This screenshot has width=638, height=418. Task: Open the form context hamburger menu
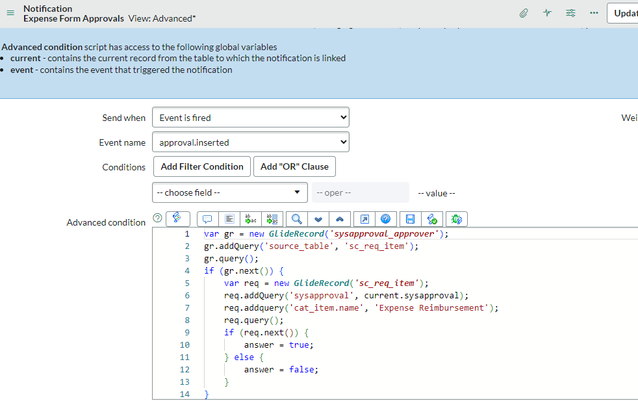point(11,13)
